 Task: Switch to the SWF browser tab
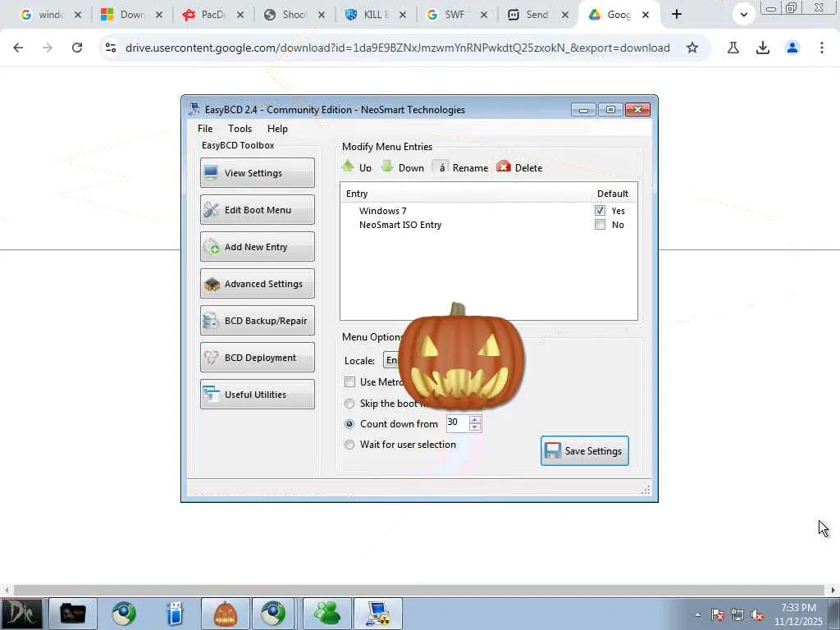click(456, 15)
